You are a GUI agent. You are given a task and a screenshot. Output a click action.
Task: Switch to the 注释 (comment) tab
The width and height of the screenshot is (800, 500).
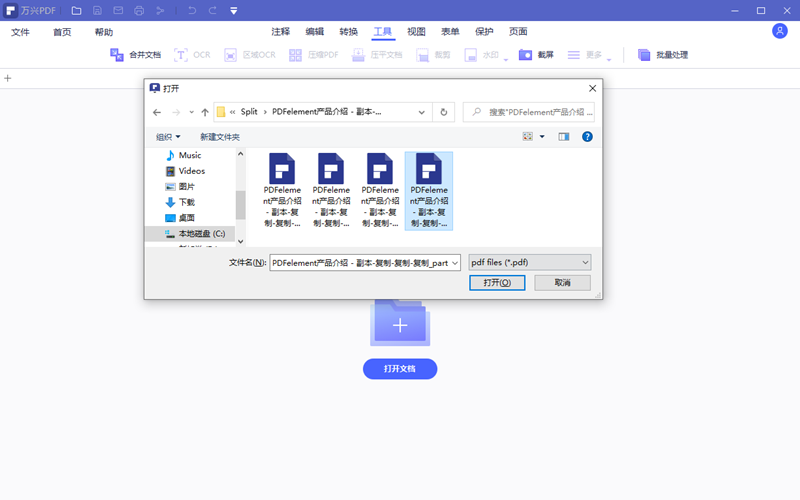pyautogui.click(x=281, y=32)
